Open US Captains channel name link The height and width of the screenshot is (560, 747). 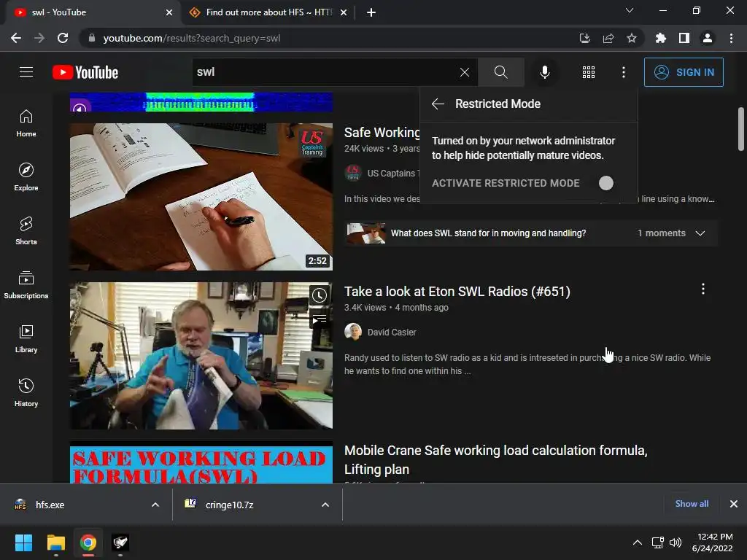tap(392, 174)
